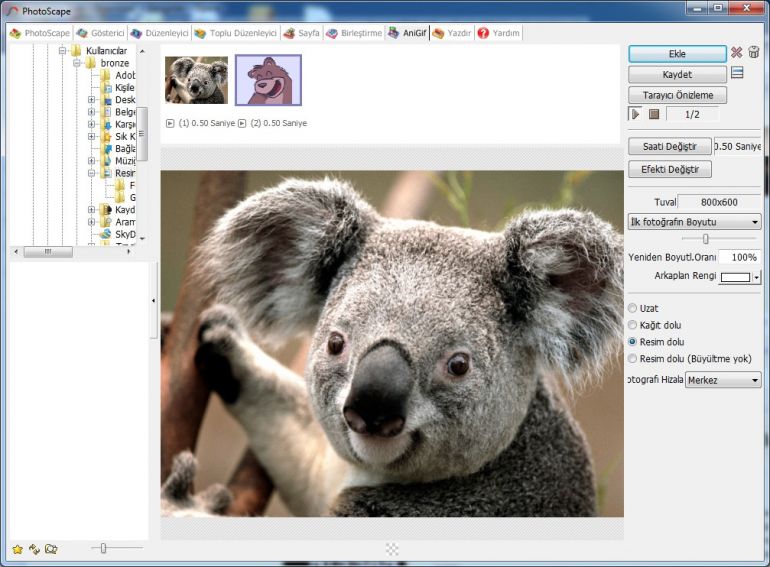Screen dimensions: 770x567
Task: Select the AniGif tab
Action: click(x=407, y=33)
